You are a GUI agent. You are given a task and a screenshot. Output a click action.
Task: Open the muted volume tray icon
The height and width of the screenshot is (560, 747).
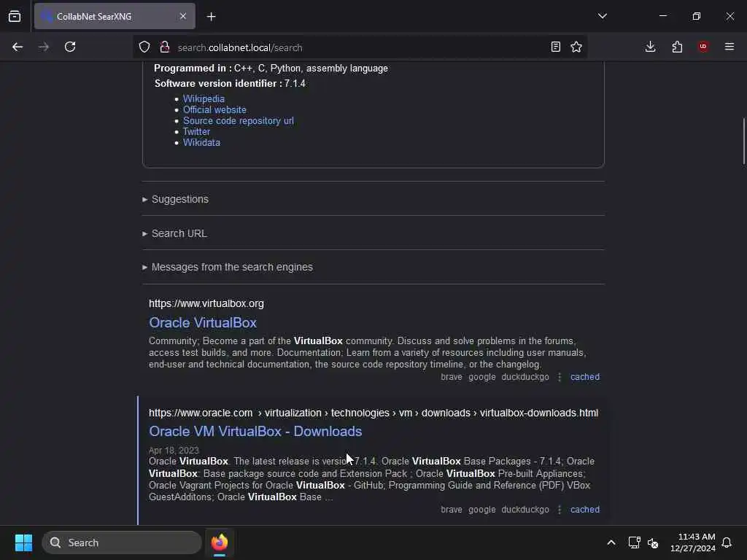(653, 542)
